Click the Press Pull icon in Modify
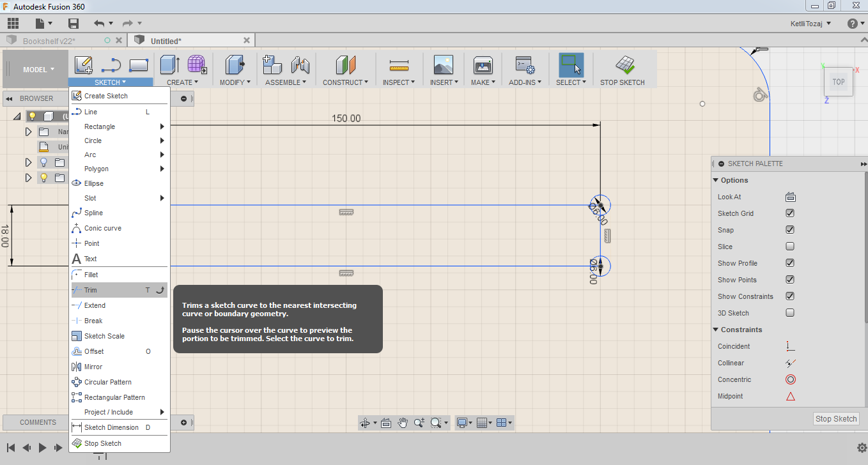The height and width of the screenshot is (465, 868). pos(235,65)
